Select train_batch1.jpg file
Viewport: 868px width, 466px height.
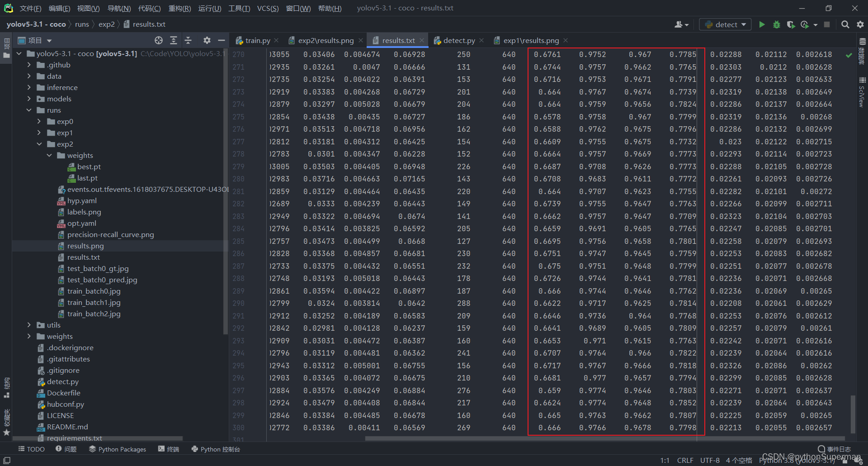tap(94, 302)
